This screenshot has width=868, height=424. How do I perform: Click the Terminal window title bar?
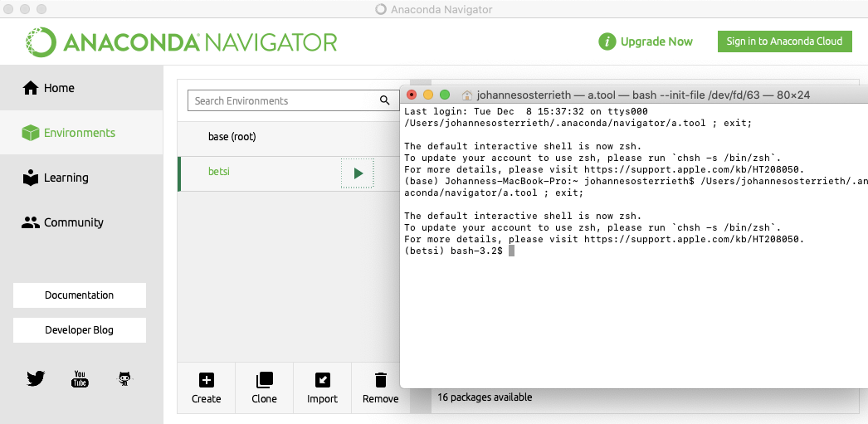point(634,95)
